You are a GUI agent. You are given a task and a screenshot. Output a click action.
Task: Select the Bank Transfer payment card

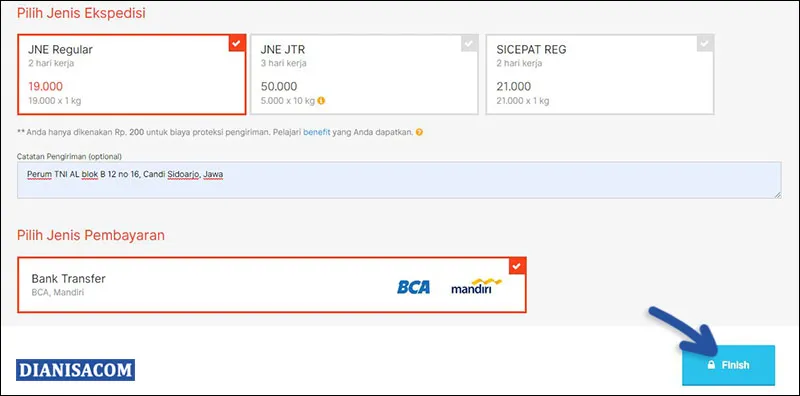272,285
